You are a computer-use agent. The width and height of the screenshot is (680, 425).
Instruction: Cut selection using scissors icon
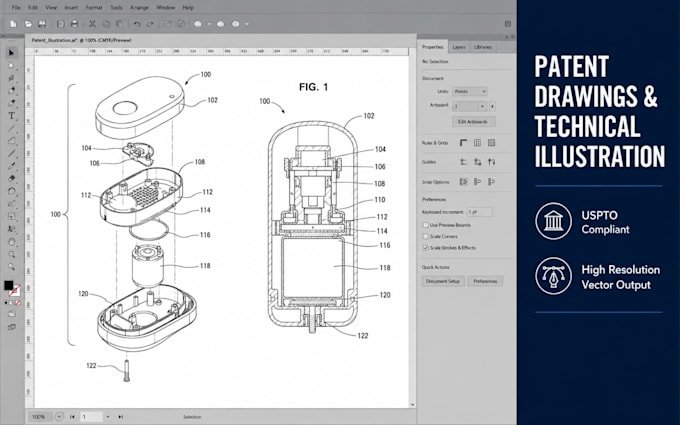[x=92, y=24]
